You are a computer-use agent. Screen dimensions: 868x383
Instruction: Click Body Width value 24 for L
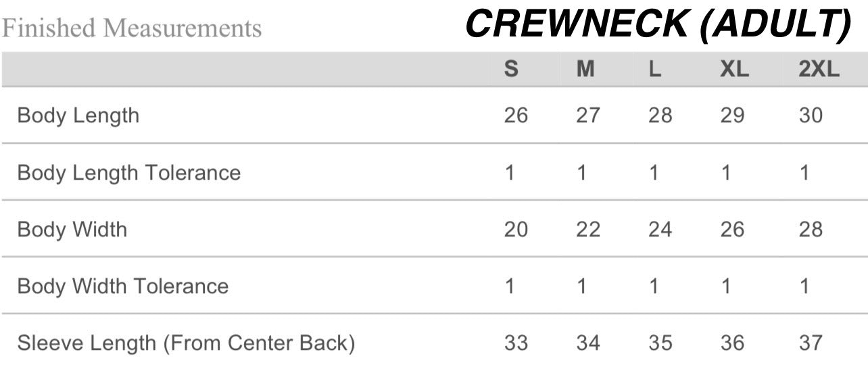pyautogui.click(x=660, y=230)
